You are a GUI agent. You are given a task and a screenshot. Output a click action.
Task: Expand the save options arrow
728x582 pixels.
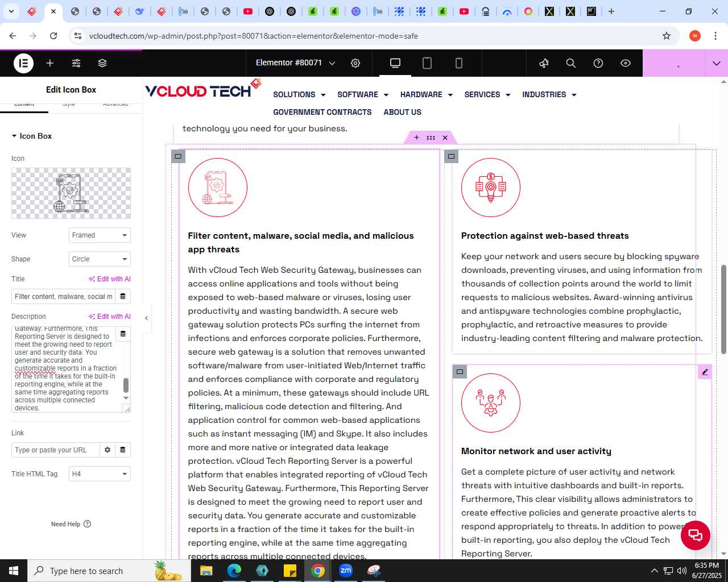point(717,63)
